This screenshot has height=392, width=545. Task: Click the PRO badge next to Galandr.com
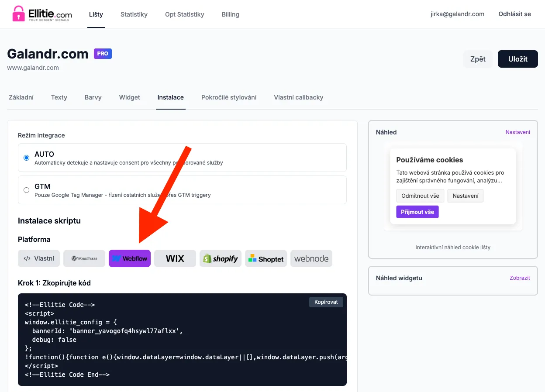[103, 54]
